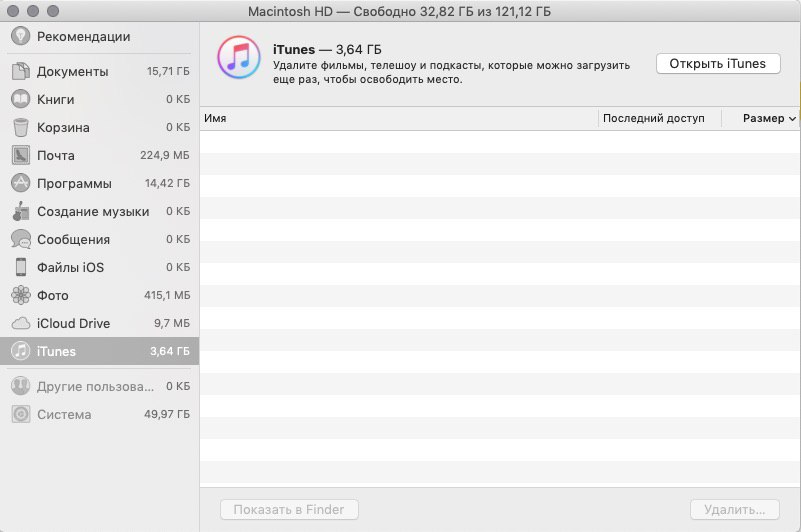
Task: Click the large iTunes logo in header
Action: coord(239,57)
